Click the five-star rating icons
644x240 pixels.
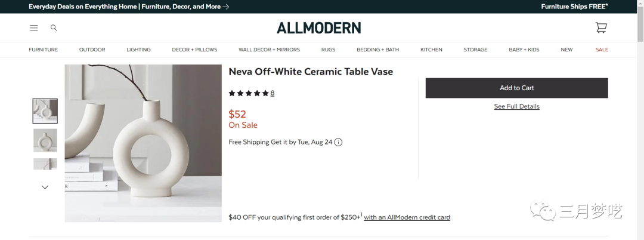click(x=249, y=93)
